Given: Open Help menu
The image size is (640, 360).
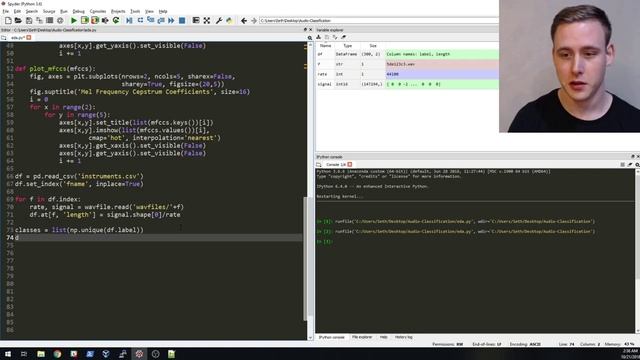Looking at the screenshot, I should point(163,11).
